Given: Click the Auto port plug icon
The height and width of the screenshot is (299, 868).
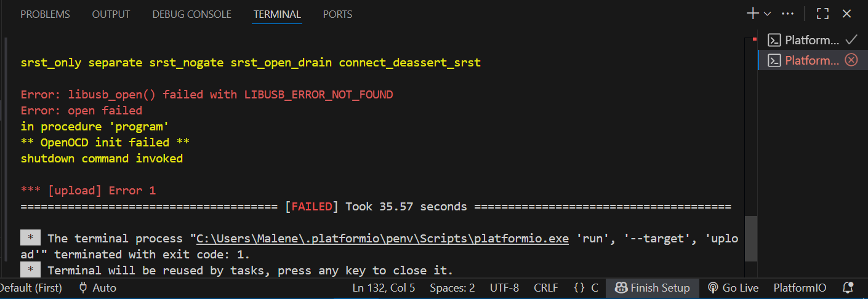Looking at the screenshot, I should 83,288.
